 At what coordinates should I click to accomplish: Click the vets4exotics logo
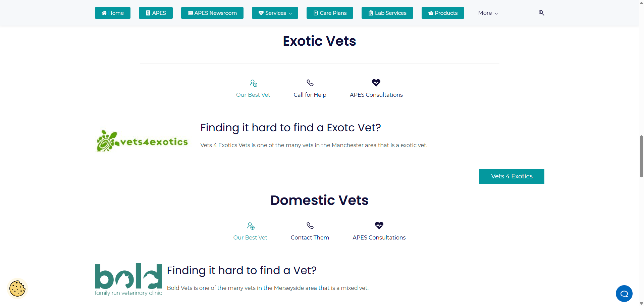tap(142, 141)
